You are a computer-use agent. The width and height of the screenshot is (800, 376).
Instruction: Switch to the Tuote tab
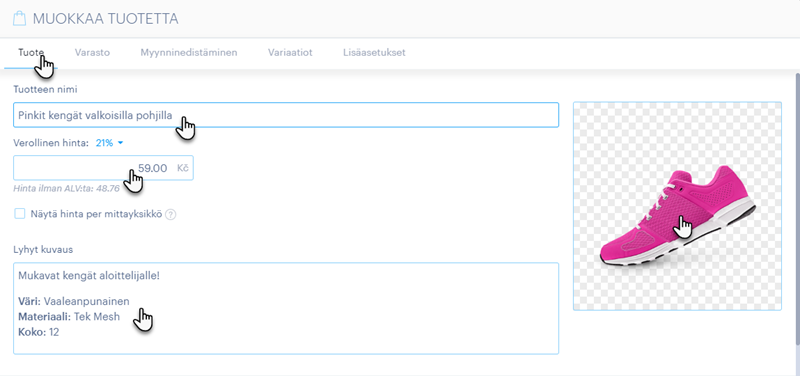click(x=31, y=53)
